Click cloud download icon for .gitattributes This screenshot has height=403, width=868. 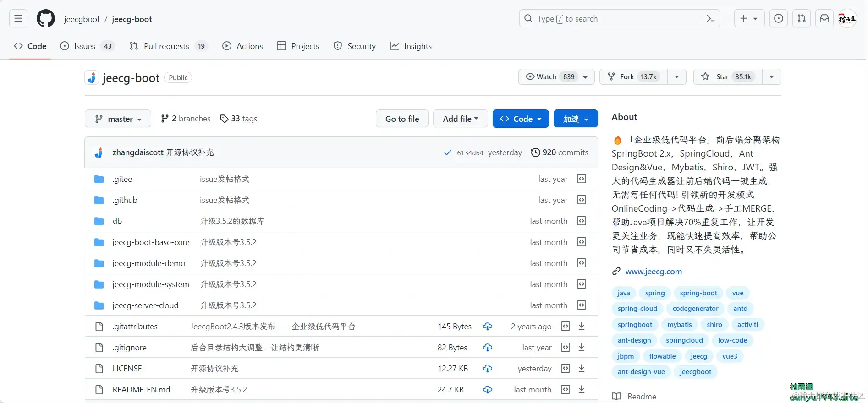pyautogui.click(x=488, y=326)
